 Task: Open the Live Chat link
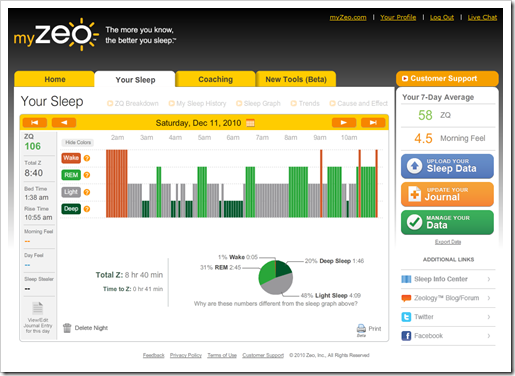tap(482, 17)
